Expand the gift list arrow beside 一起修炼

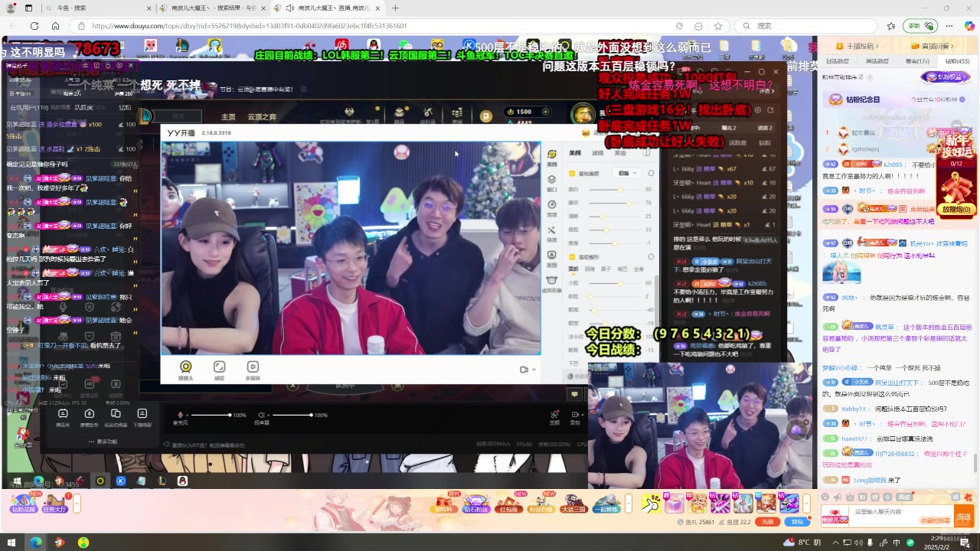pos(628,504)
